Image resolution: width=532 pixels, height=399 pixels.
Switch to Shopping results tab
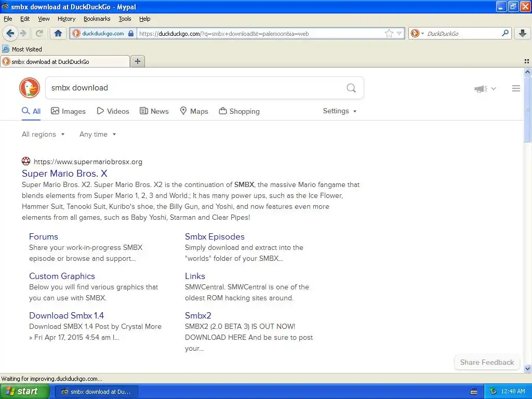[239, 111]
